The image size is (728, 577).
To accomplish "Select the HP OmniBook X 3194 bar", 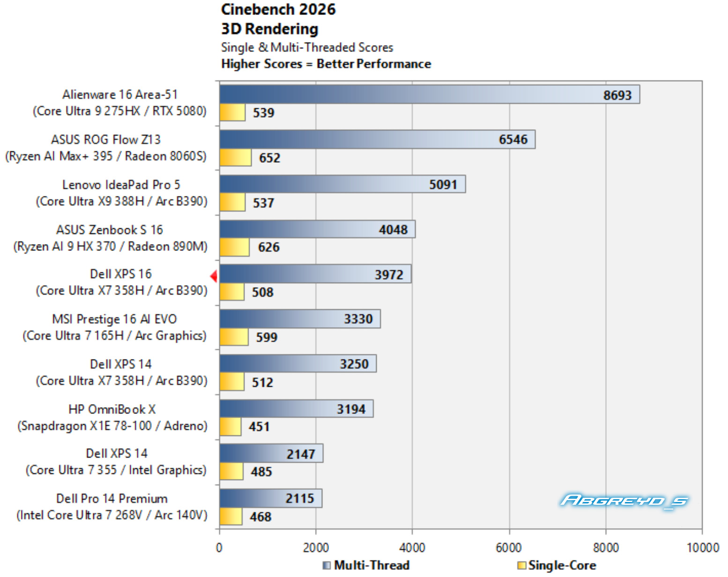I will pos(297,409).
